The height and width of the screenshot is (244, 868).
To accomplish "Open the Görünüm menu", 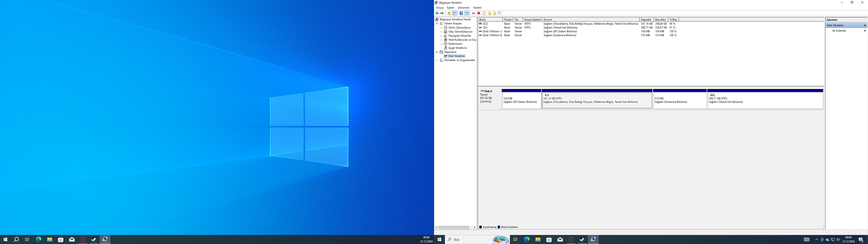I will click(463, 7).
